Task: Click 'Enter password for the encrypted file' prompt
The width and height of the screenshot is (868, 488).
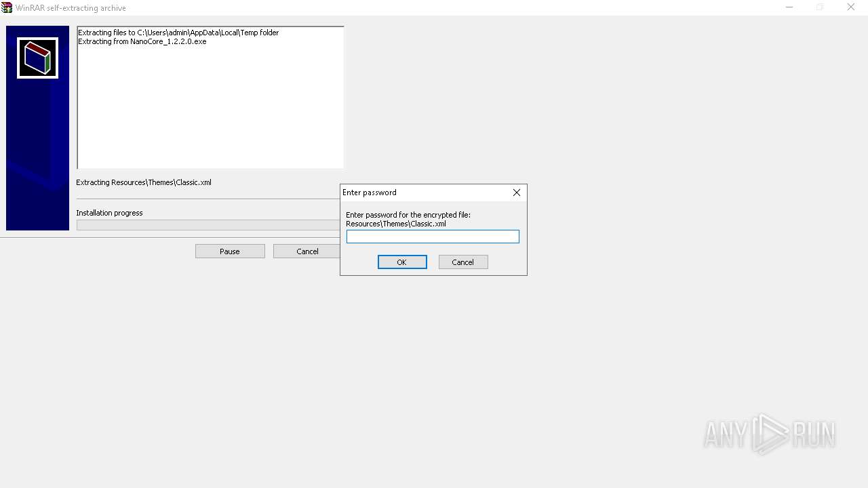Action: coord(408,215)
